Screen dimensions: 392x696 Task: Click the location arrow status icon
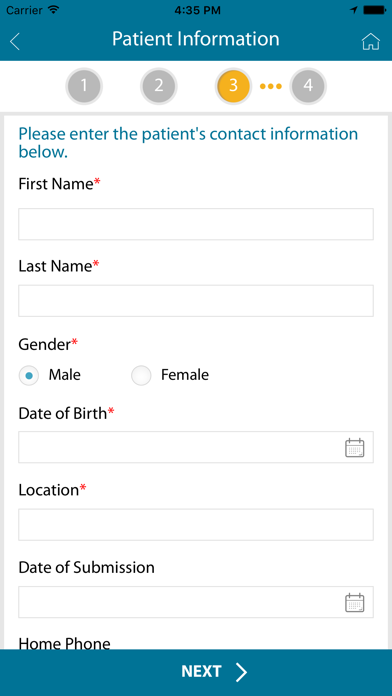(x=354, y=10)
